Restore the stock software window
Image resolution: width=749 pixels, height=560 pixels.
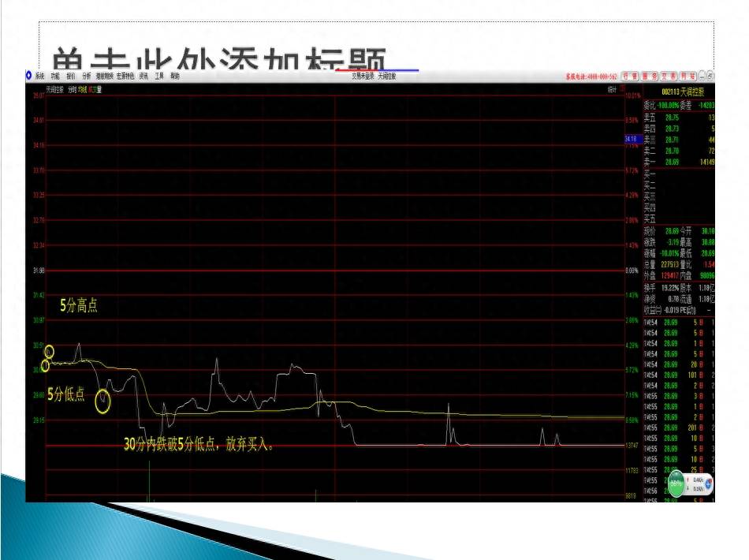tap(710, 76)
